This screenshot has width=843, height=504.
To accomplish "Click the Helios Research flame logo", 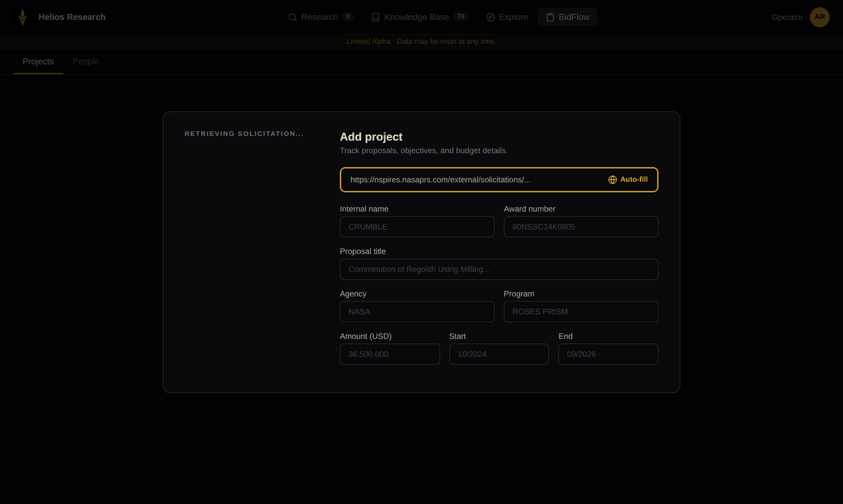I will (23, 17).
